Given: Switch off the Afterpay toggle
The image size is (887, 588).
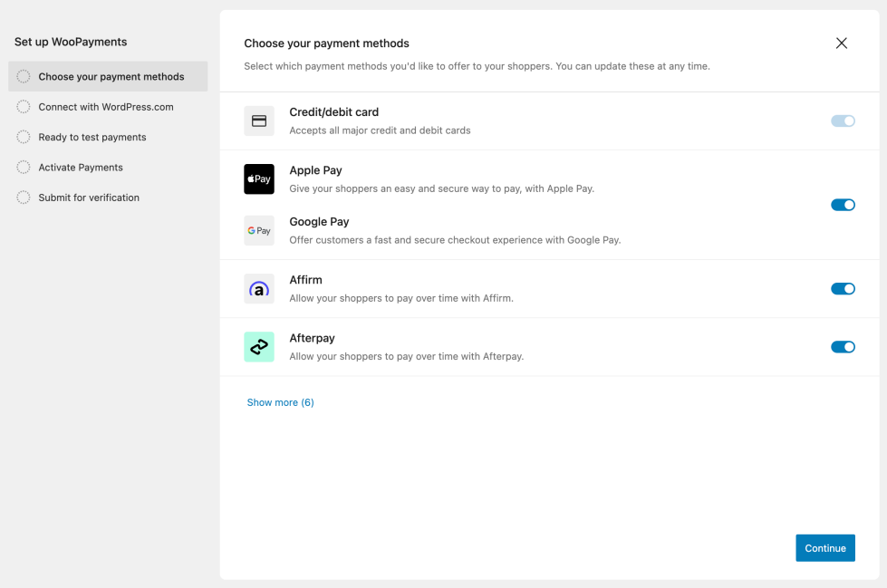Looking at the screenshot, I should [843, 347].
